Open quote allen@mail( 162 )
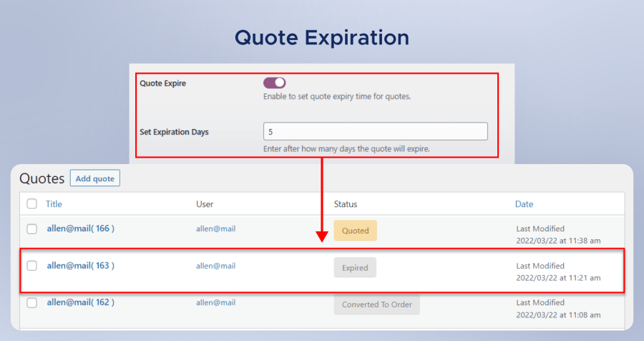The height and width of the screenshot is (341, 644). [x=80, y=302]
